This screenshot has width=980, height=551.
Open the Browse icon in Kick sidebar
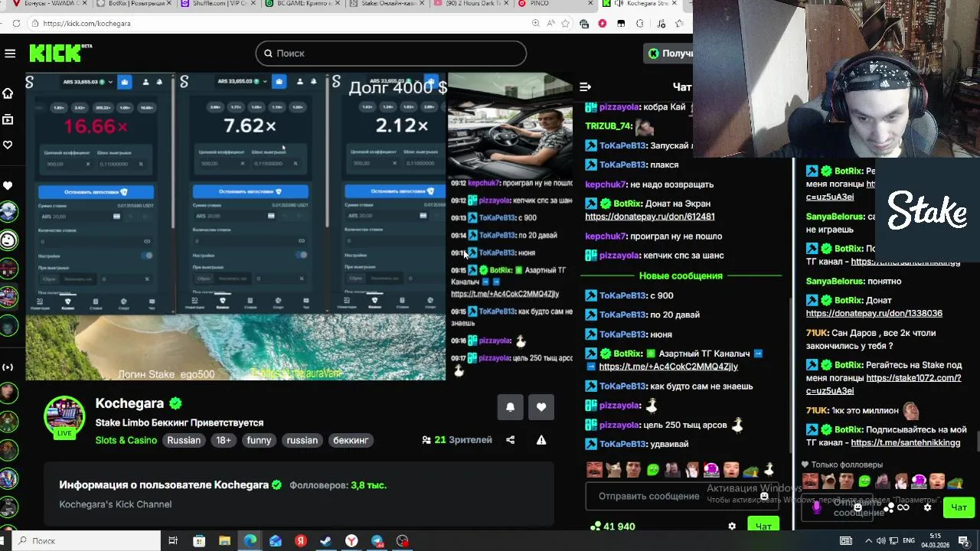[x=8, y=119]
